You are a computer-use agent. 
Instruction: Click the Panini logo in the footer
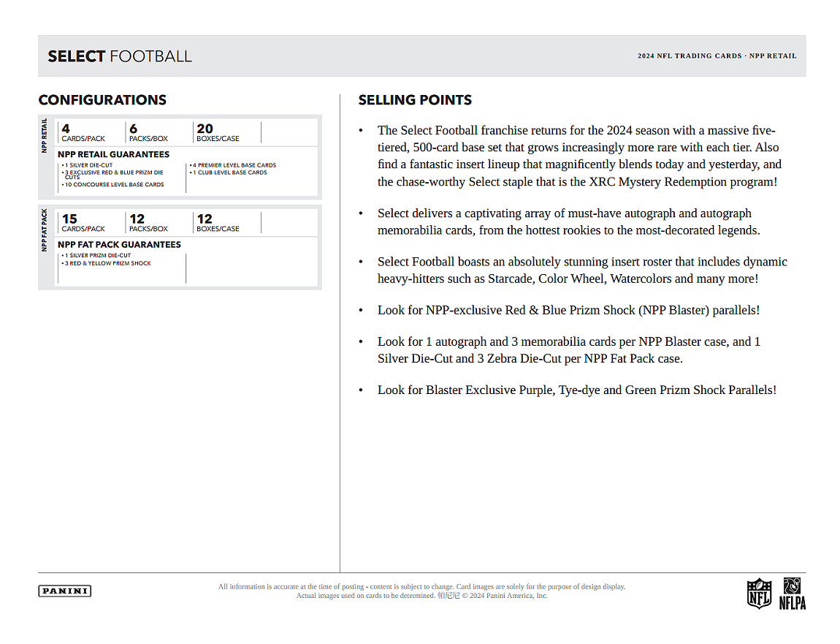coord(64,591)
